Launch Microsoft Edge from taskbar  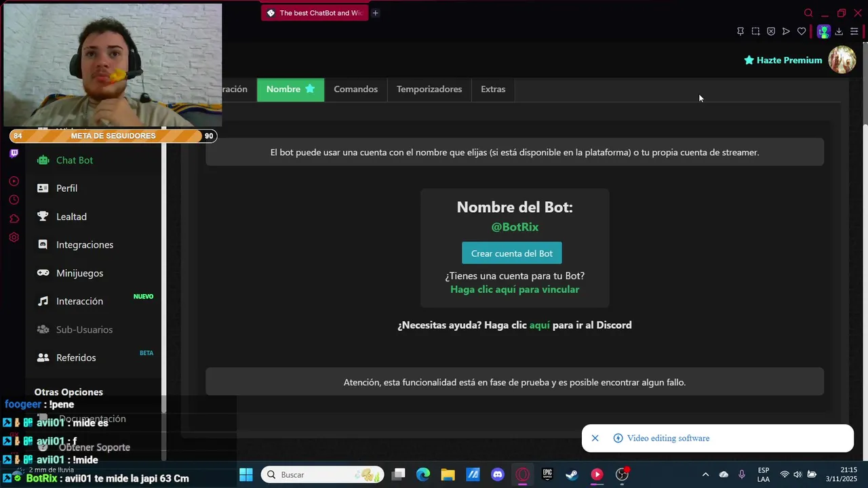423,474
